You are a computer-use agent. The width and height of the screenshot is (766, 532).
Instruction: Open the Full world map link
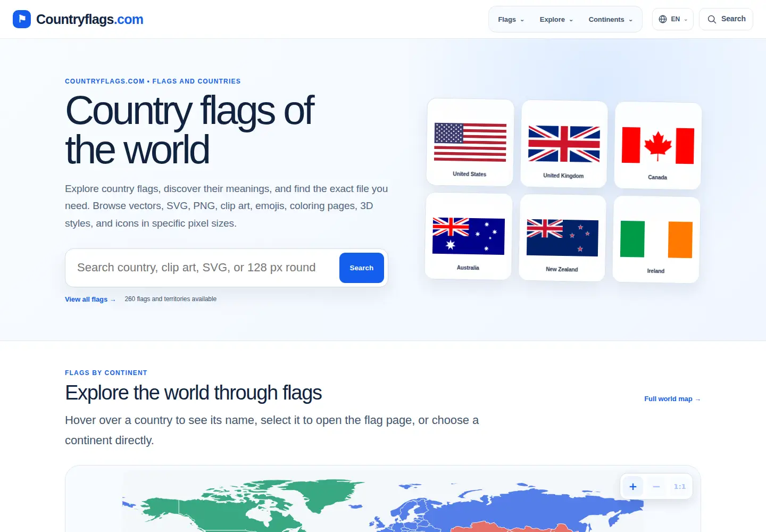[x=672, y=398]
